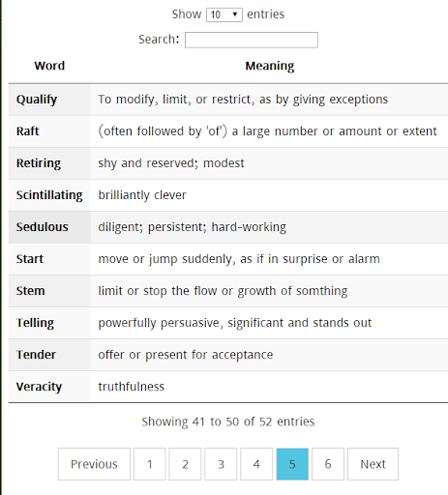
Task: Select the highlighted page 5 button
Action: click(x=292, y=464)
